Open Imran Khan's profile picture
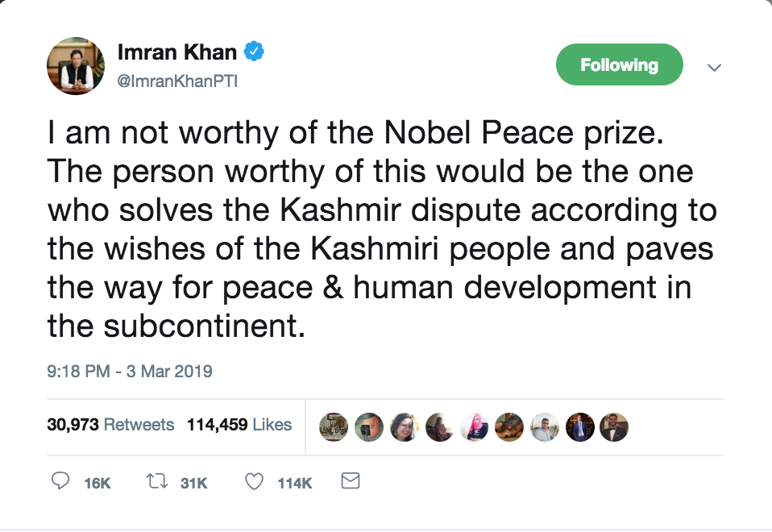Viewport: 772px width, 532px height. tap(76, 66)
